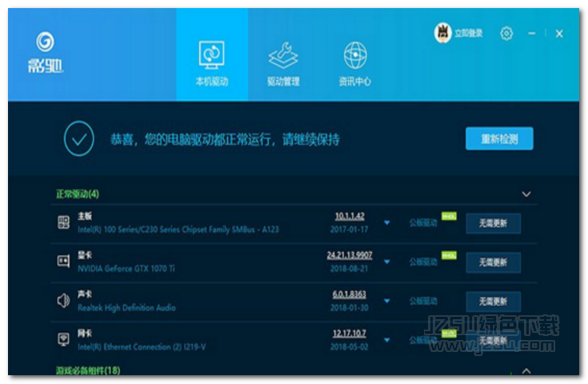Click 无需更新 button for 显卡 row
Screen dimensions: 588x384
point(493,262)
